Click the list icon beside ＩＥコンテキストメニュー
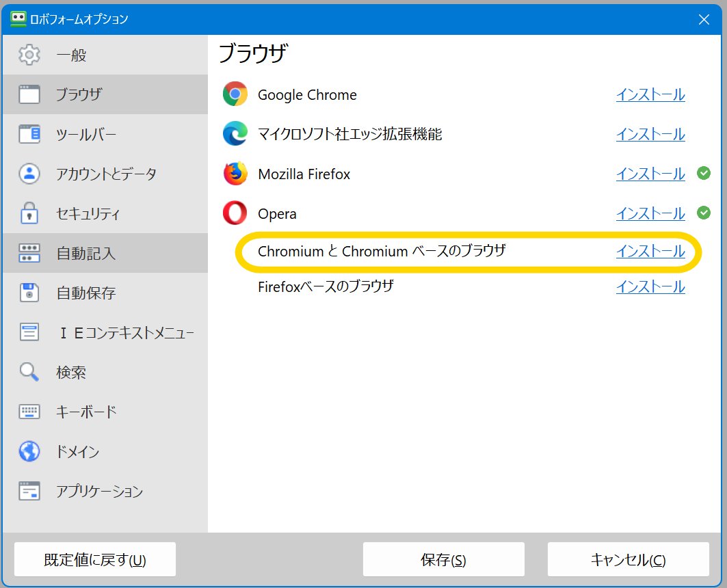Screen dimensions: 727x588 tap(29, 332)
